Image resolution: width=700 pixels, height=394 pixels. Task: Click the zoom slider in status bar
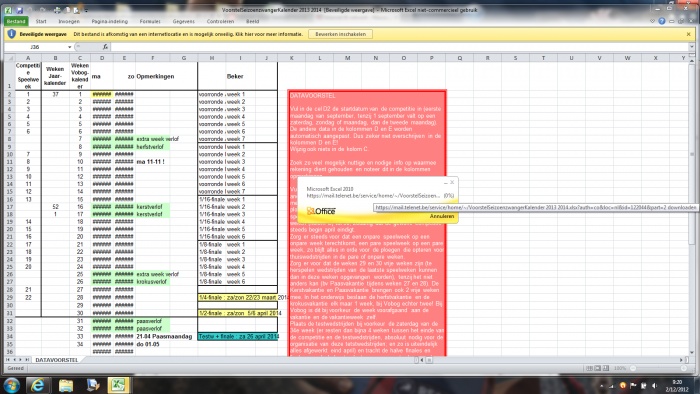[x=658, y=368]
